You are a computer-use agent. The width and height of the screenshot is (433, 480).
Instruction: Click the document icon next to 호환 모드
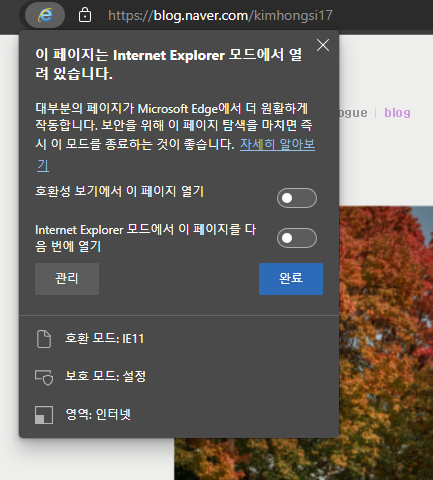tap(44, 339)
